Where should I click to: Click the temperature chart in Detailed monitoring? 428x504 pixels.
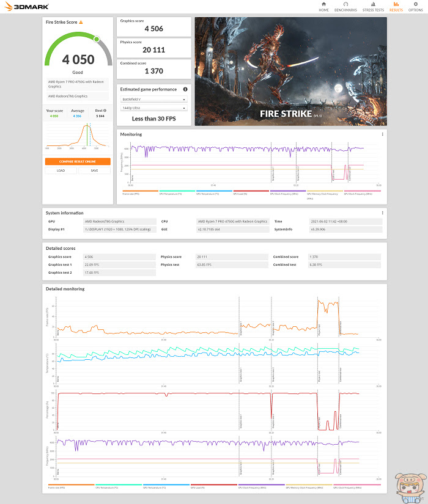point(214,365)
